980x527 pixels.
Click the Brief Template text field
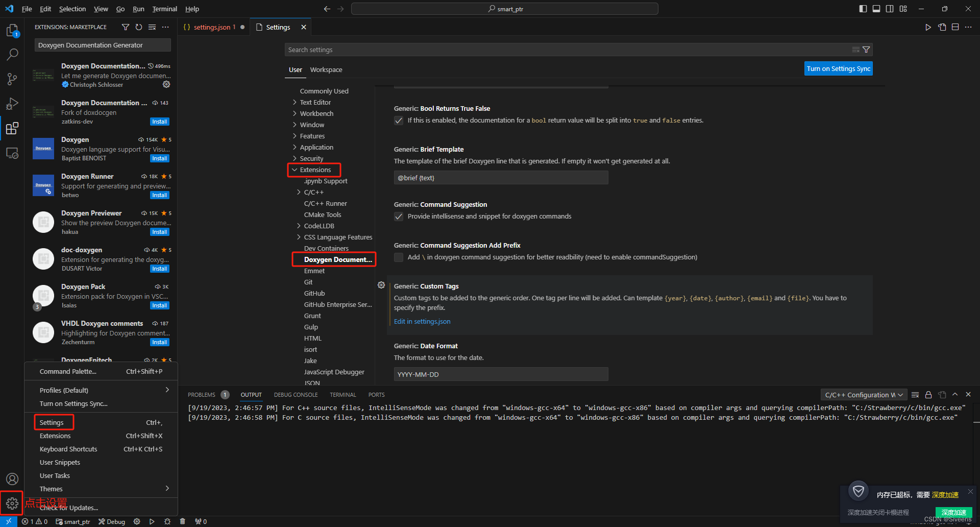coord(501,178)
